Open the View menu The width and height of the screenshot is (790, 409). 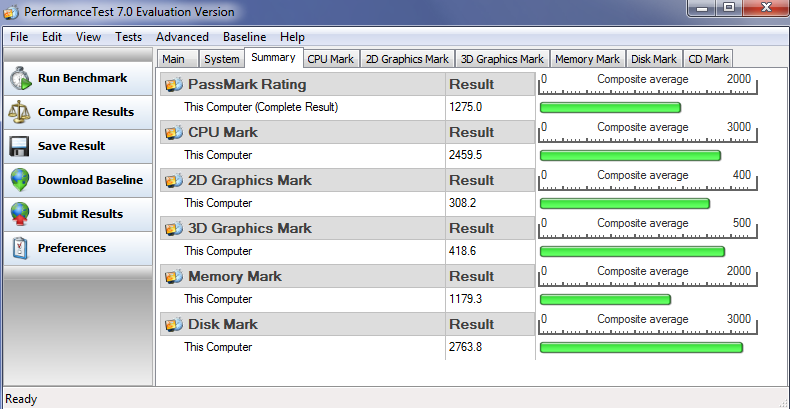point(88,37)
